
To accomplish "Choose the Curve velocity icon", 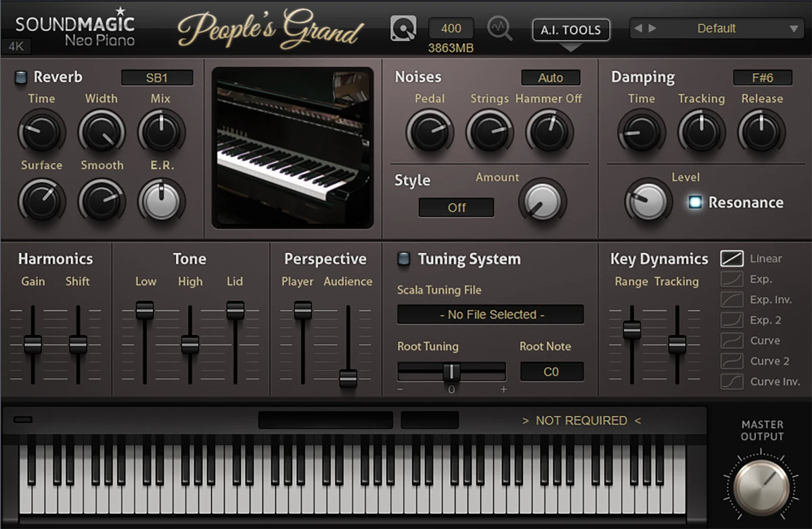I will click(732, 340).
